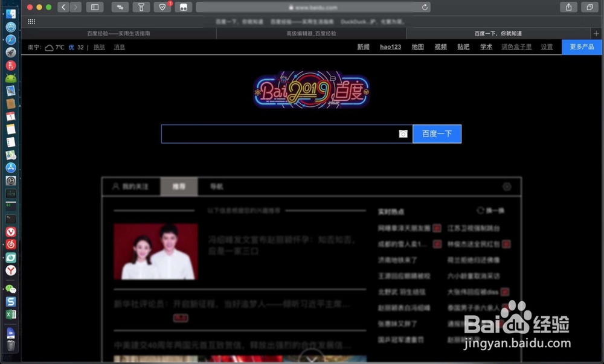Open the 贴吧 link
The height and width of the screenshot is (364, 604).
463,47
